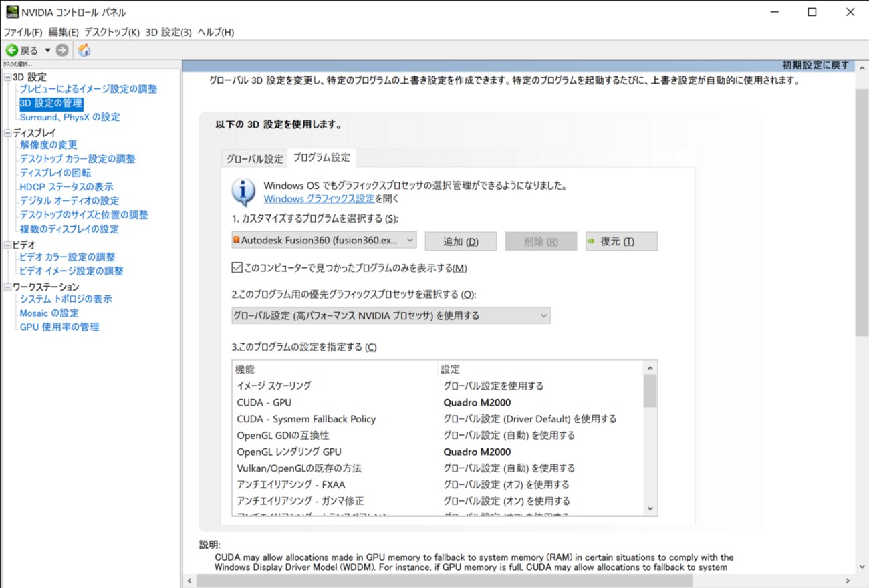The width and height of the screenshot is (869, 588).
Task: Toggle このコンピューターで見つかったプログラムのみ checkbox
Action: point(237,268)
